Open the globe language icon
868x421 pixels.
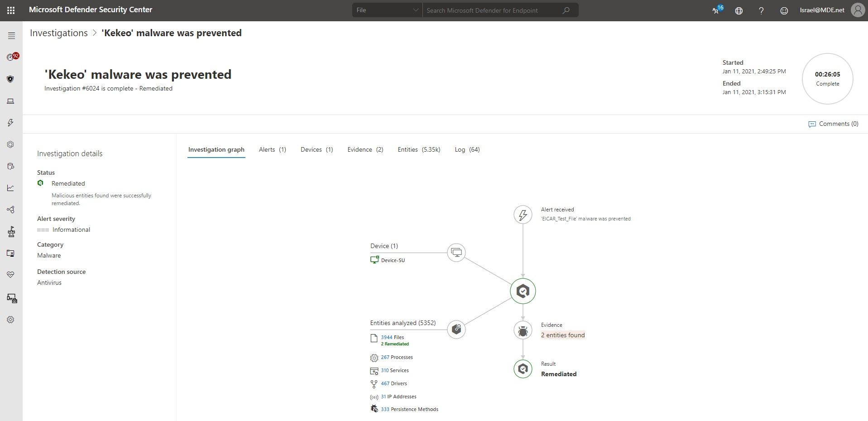coord(739,10)
